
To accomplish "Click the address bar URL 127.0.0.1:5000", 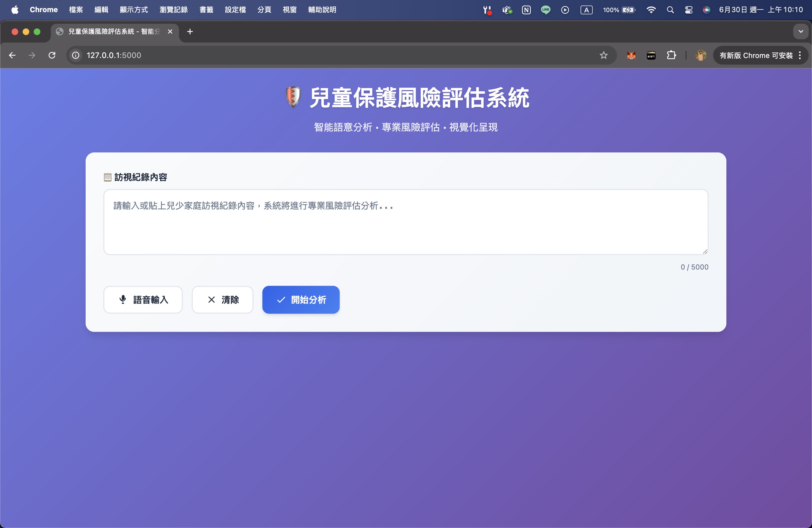I will pyautogui.click(x=114, y=55).
